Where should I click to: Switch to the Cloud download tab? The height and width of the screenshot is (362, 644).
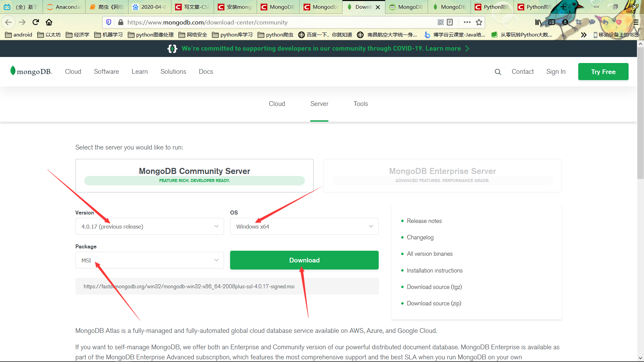tap(277, 104)
